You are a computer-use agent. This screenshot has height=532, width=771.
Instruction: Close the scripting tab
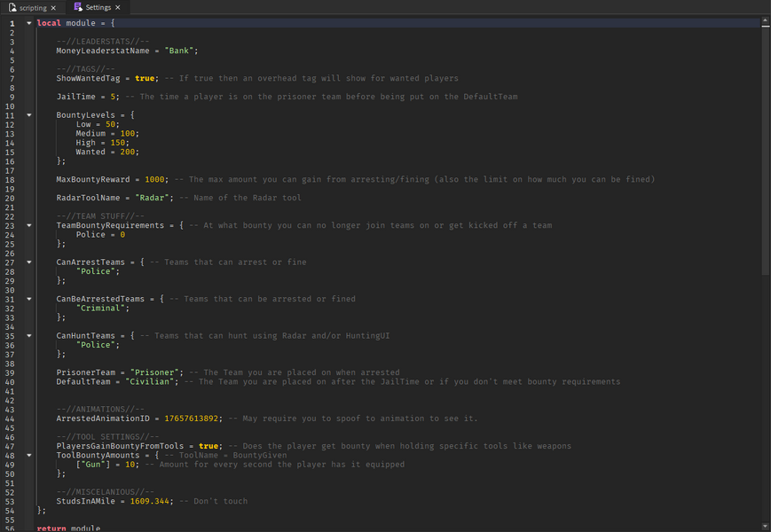(x=53, y=8)
